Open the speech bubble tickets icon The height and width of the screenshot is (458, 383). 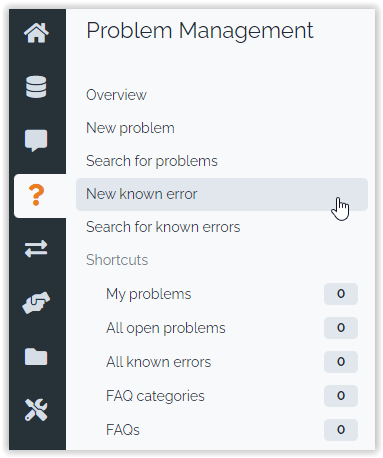(x=36, y=140)
